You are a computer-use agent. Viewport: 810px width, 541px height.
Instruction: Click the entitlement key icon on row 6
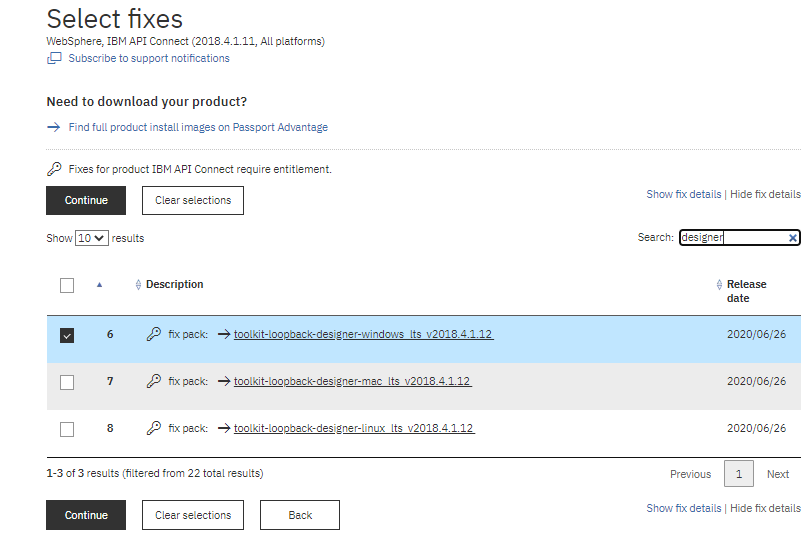click(153, 335)
